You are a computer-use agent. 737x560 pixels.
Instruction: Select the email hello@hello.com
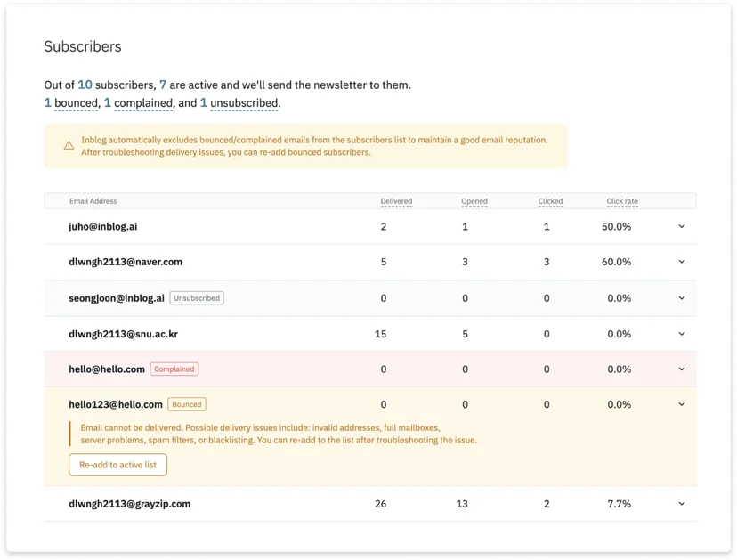[x=107, y=369]
